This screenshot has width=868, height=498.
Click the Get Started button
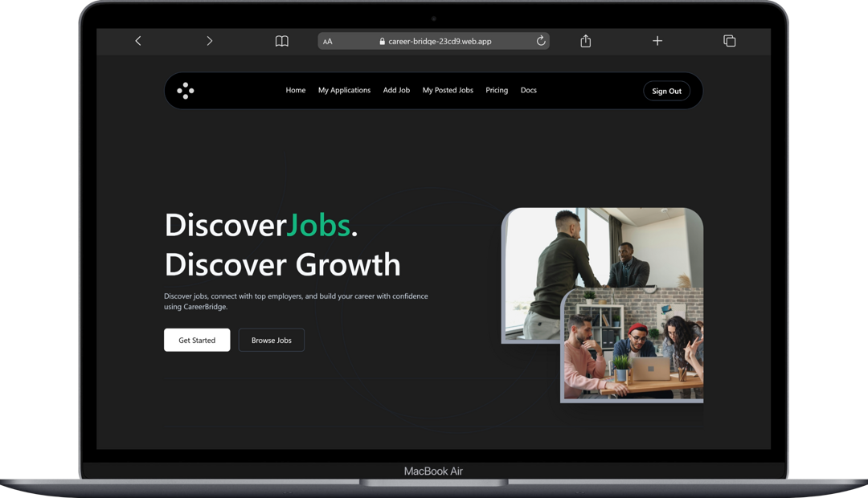(x=197, y=340)
